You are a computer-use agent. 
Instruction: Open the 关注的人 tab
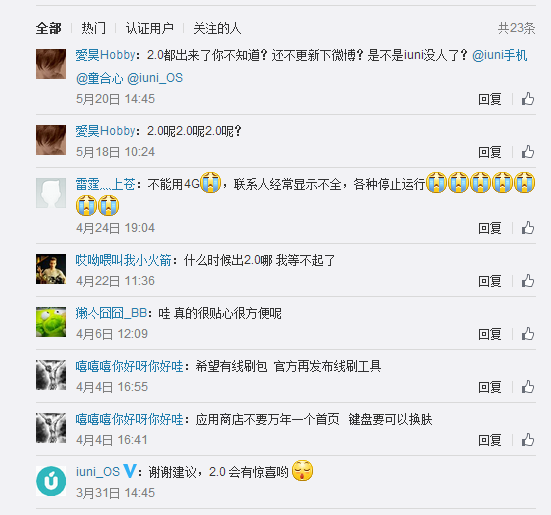[217, 28]
